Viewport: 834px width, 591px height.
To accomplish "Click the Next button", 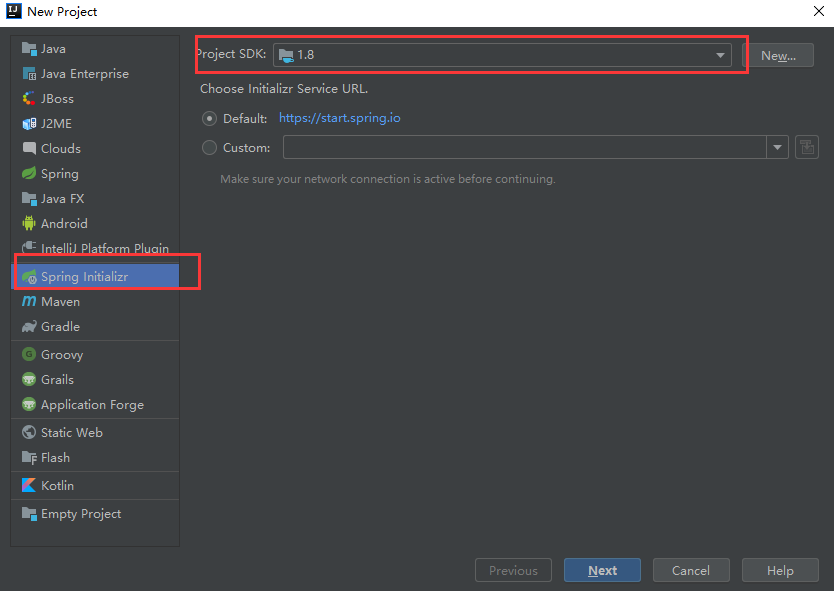I will (602, 570).
